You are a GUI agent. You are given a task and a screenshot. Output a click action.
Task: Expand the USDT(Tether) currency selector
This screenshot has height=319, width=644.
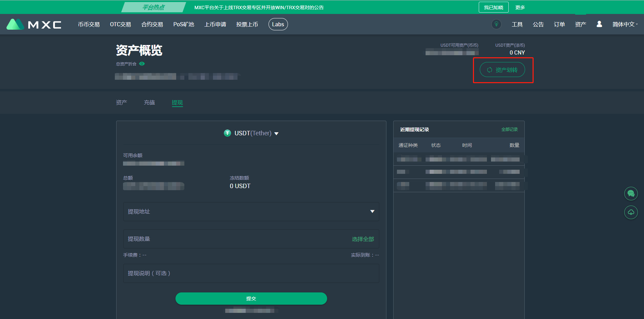coord(276,134)
